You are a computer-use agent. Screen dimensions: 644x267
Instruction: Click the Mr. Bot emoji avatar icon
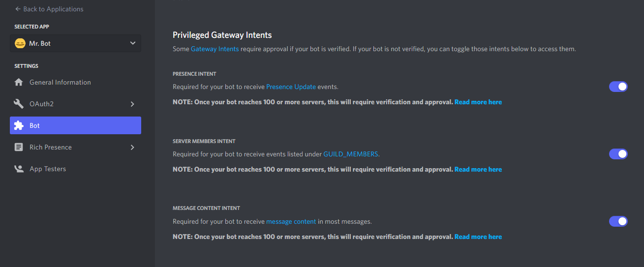tap(20, 43)
